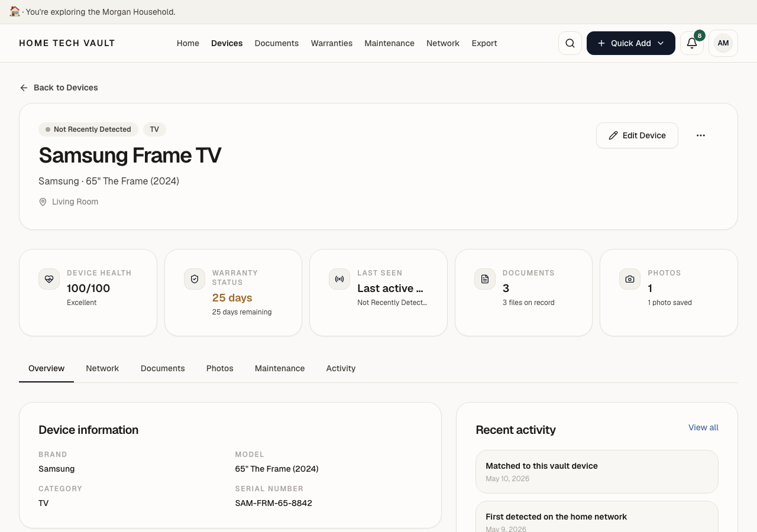The image size is (757, 532).
Task: Click the 25 days remaining text
Action: [242, 312]
